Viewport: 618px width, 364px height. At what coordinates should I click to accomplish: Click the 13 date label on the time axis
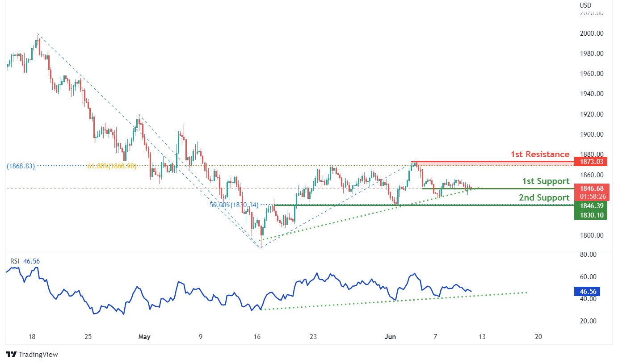coord(482,337)
